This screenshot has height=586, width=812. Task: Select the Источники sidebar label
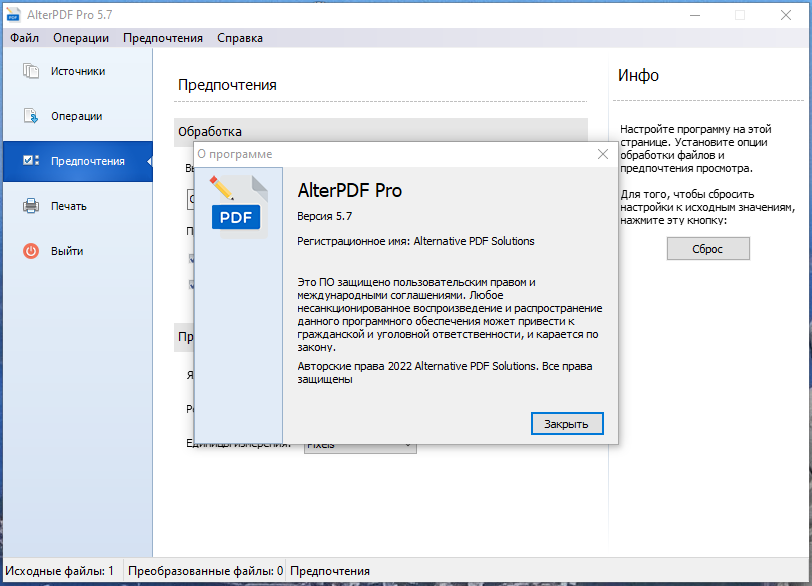click(78, 71)
